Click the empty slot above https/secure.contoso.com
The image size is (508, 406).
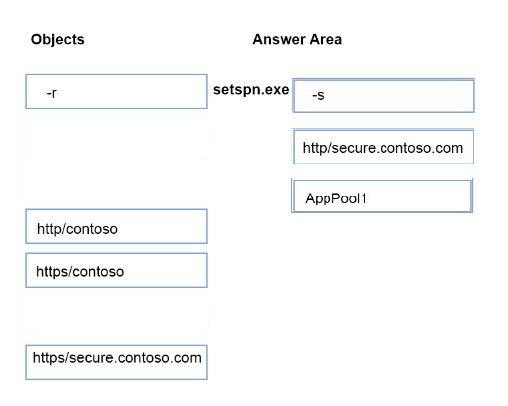pyautogui.click(x=116, y=314)
